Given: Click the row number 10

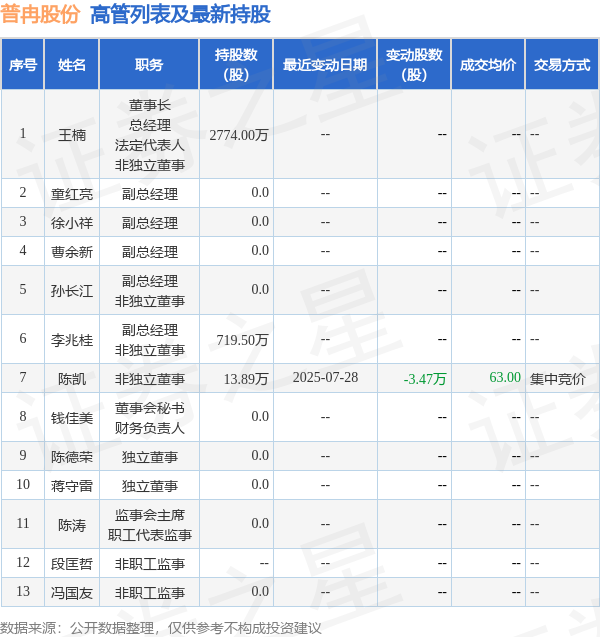Looking at the screenshot, I should point(23,484).
